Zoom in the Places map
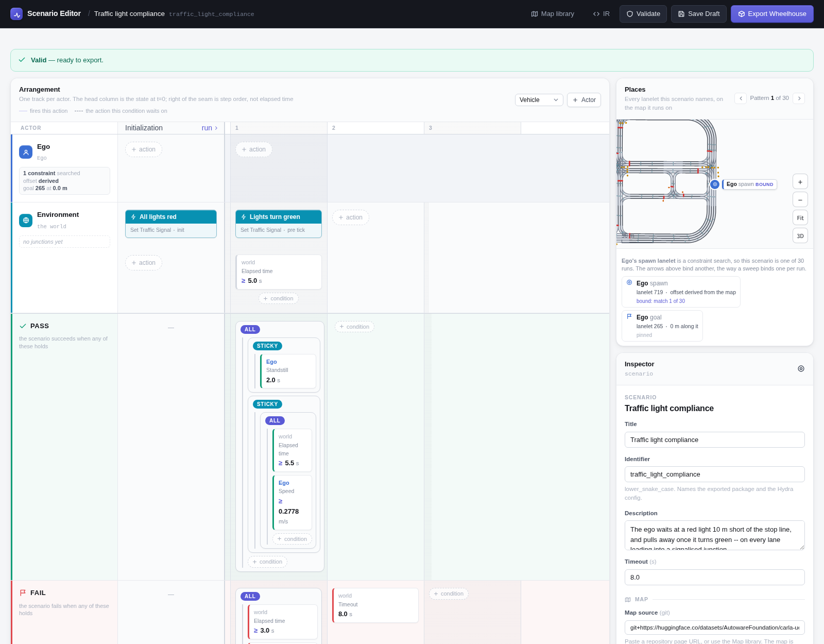 (800, 182)
